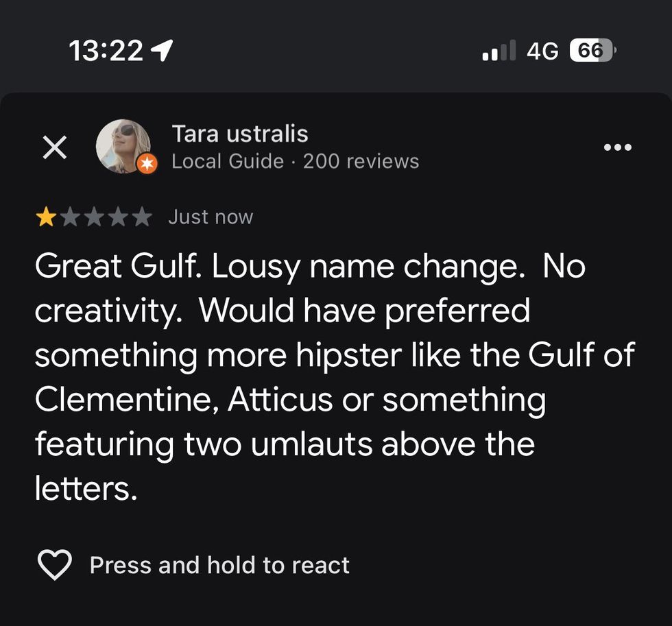Image resolution: width=672 pixels, height=626 pixels.
Task: Tap the location arrow in status bar
Action: (163, 50)
